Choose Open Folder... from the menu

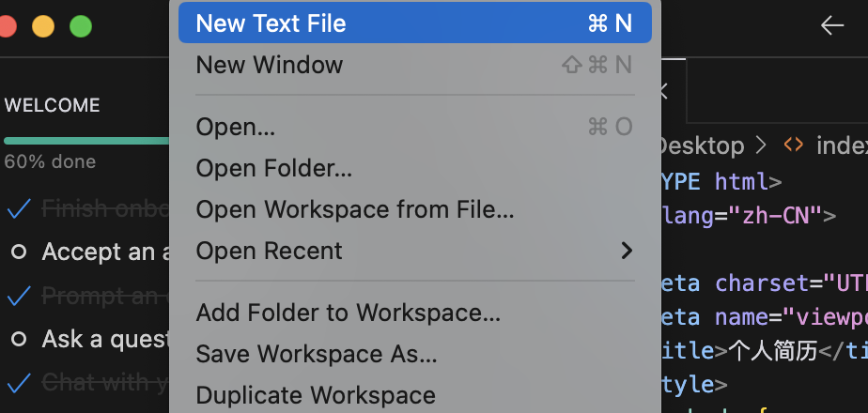click(x=414, y=168)
